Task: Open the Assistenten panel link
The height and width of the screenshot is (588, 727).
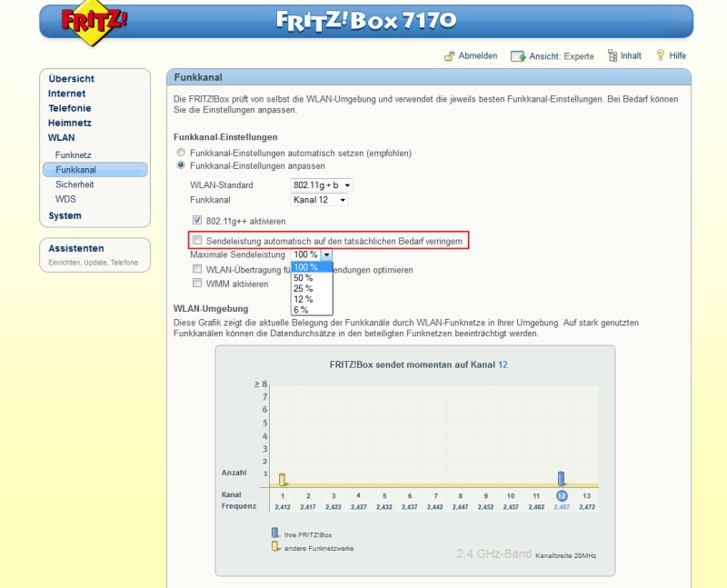Action: [x=76, y=248]
